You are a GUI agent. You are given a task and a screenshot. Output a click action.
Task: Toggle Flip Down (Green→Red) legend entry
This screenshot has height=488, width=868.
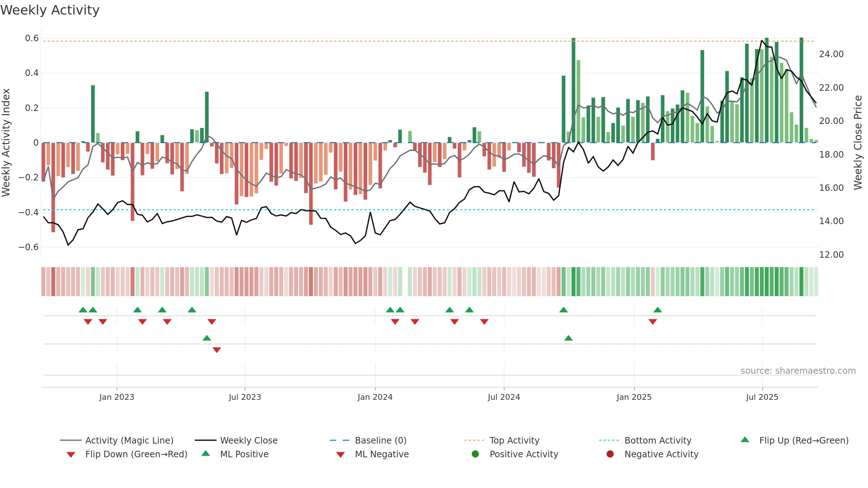[x=127, y=454]
